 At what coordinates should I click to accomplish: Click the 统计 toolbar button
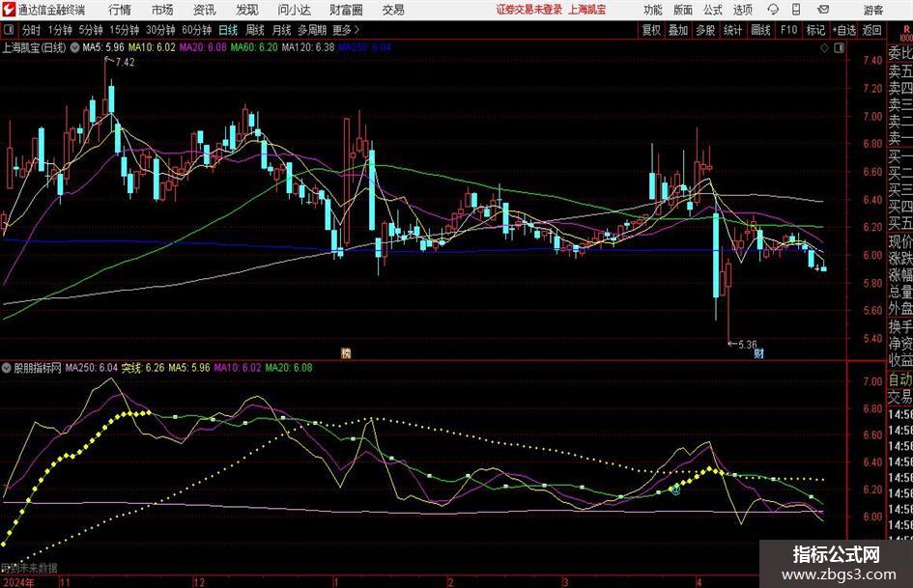732,30
